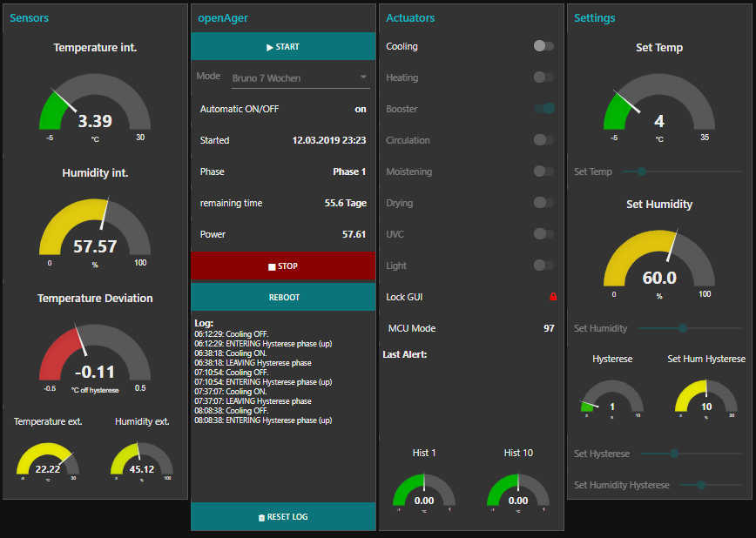Click the Last Alert label
This screenshot has height=538, width=756.
point(405,354)
